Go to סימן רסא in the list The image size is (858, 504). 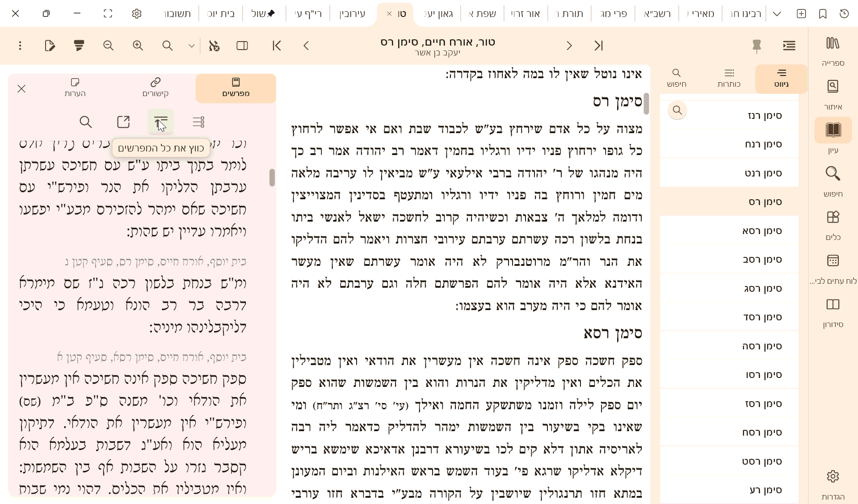(x=729, y=231)
